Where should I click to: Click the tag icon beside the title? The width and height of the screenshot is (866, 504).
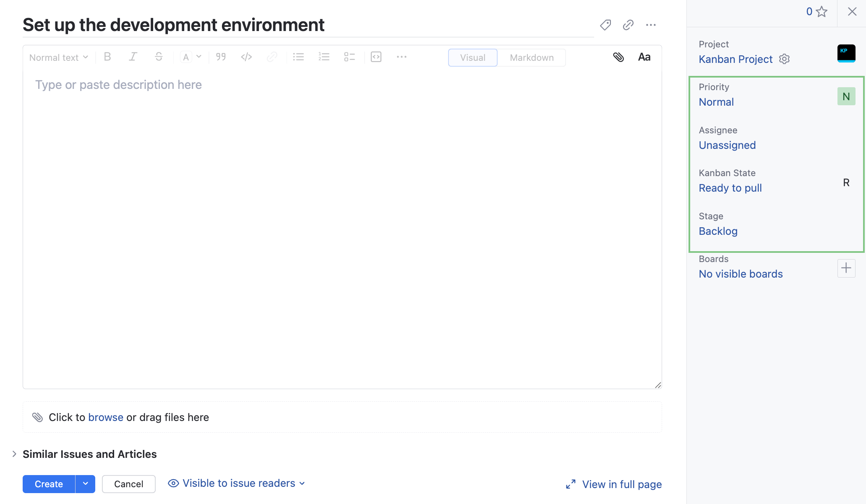click(x=605, y=25)
